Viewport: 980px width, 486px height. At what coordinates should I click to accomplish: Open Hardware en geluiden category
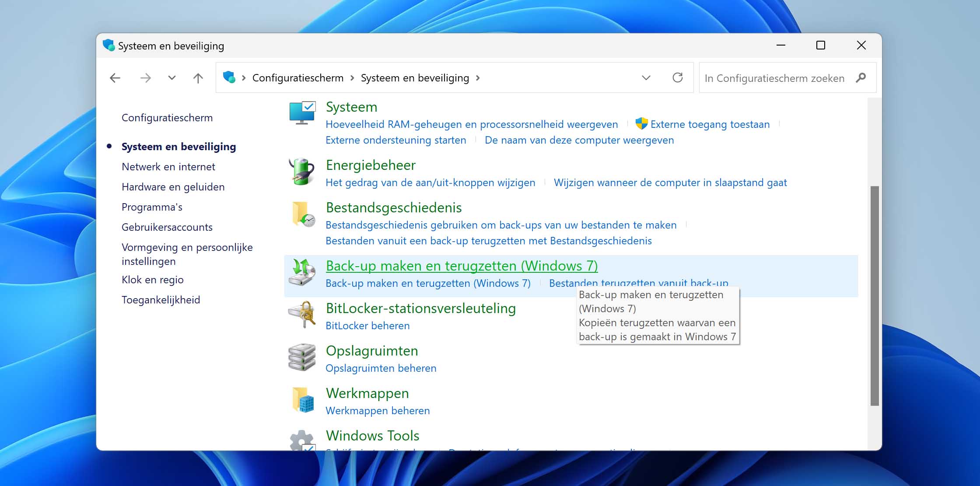tap(173, 187)
